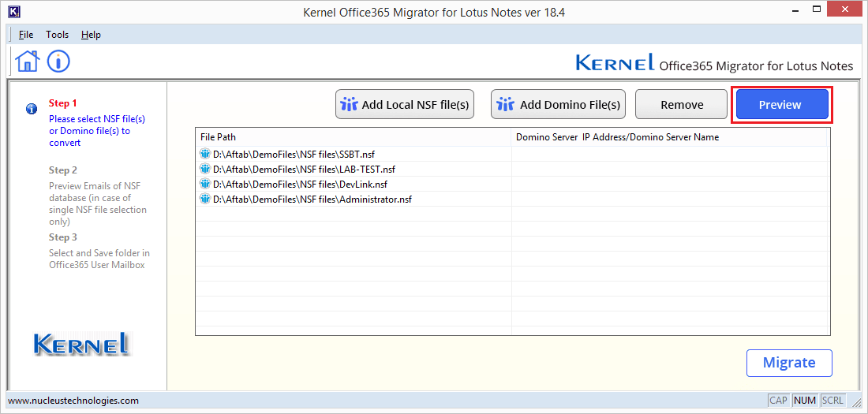868x414 pixels.
Task: Open the Info icon in toolbar
Action: [58, 61]
